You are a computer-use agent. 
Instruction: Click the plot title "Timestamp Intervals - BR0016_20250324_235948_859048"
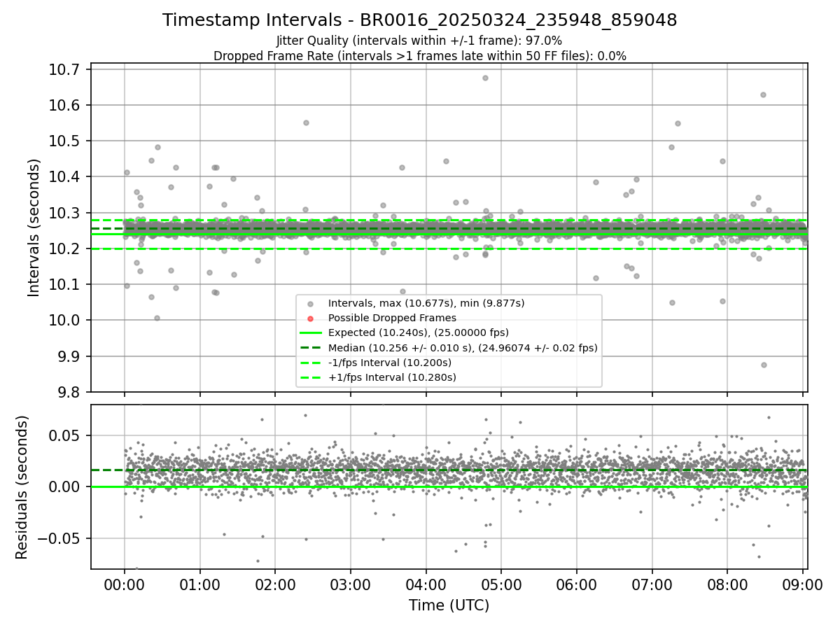tap(419, 20)
